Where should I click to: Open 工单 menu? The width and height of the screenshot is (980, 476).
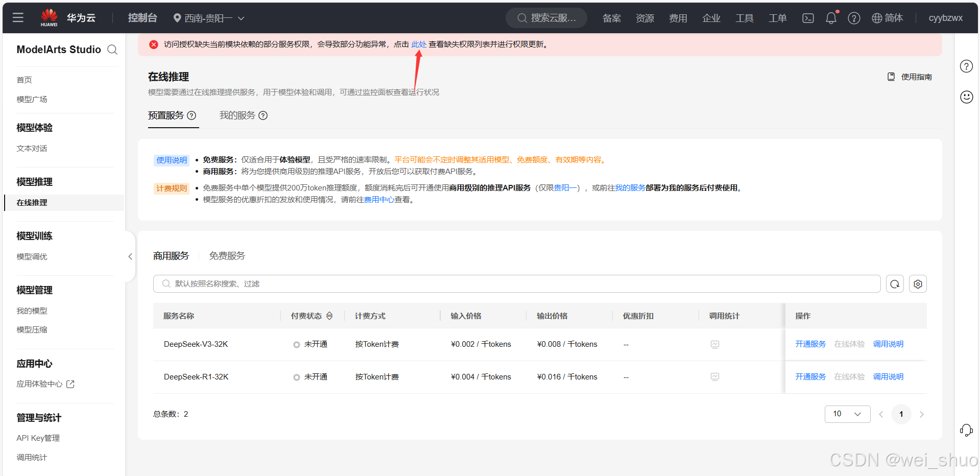[778, 18]
